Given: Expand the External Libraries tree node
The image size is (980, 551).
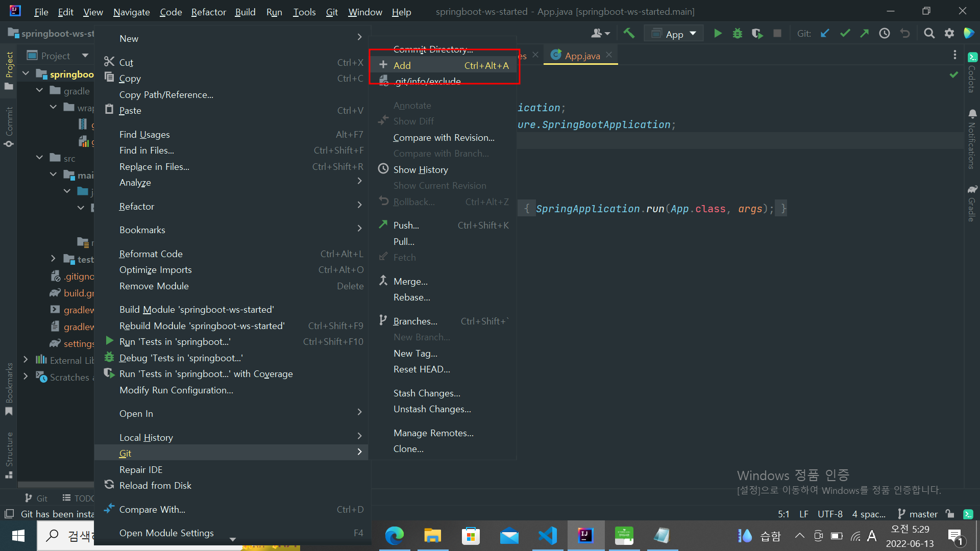Looking at the screenshot, I should [x=26, y=360].
